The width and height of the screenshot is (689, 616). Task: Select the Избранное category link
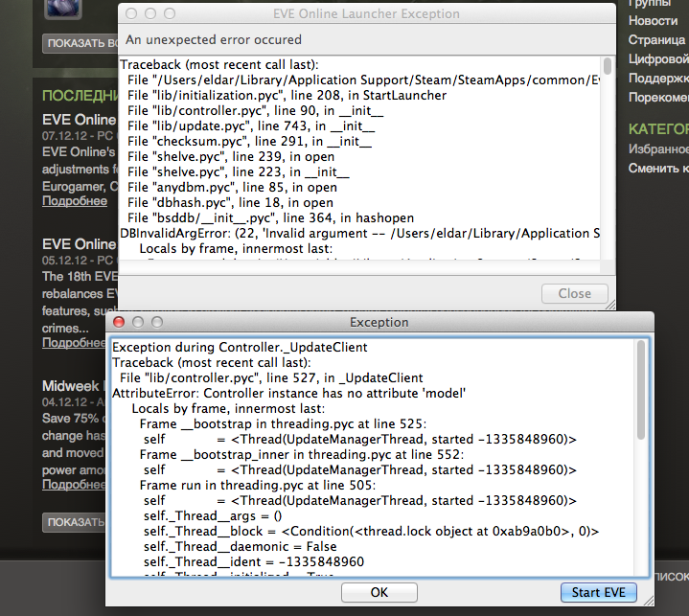tap(657, 149)
